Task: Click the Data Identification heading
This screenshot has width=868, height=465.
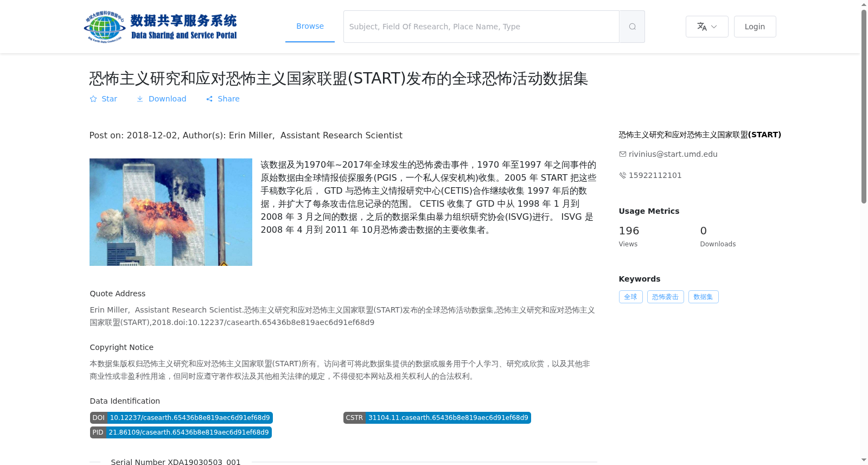Action: point(125,401)
